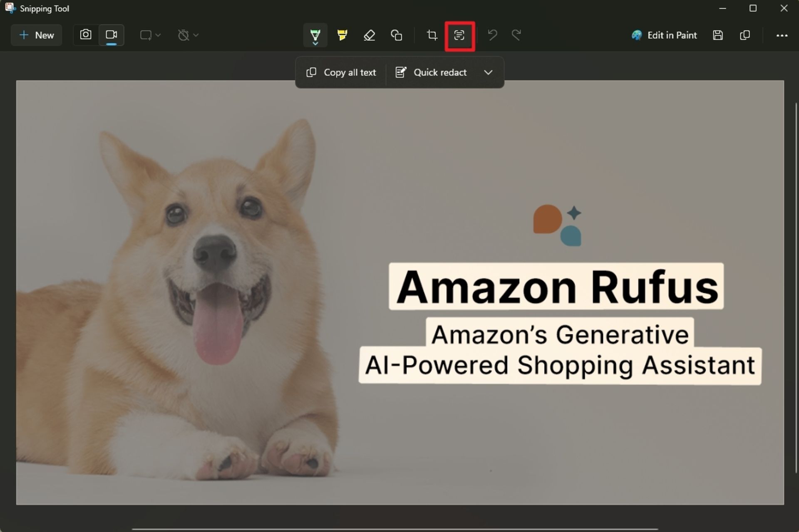799x532 pixels.
Task: Click the Snipping Tool app icon in title bar
Action: [10, 8]
